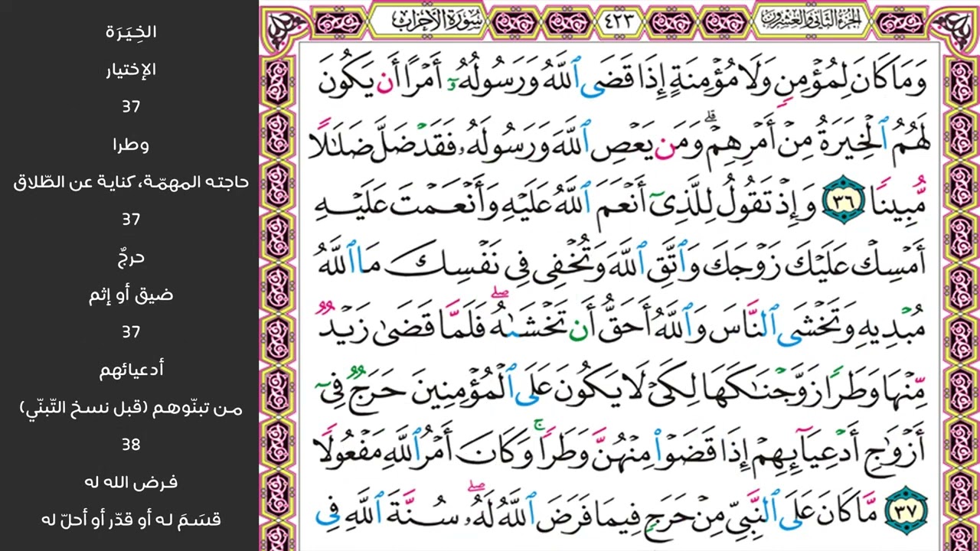
Task: Click definition حاجته المهمّة، كناية عن الطّلاق
Action: [x=131, y=182]
